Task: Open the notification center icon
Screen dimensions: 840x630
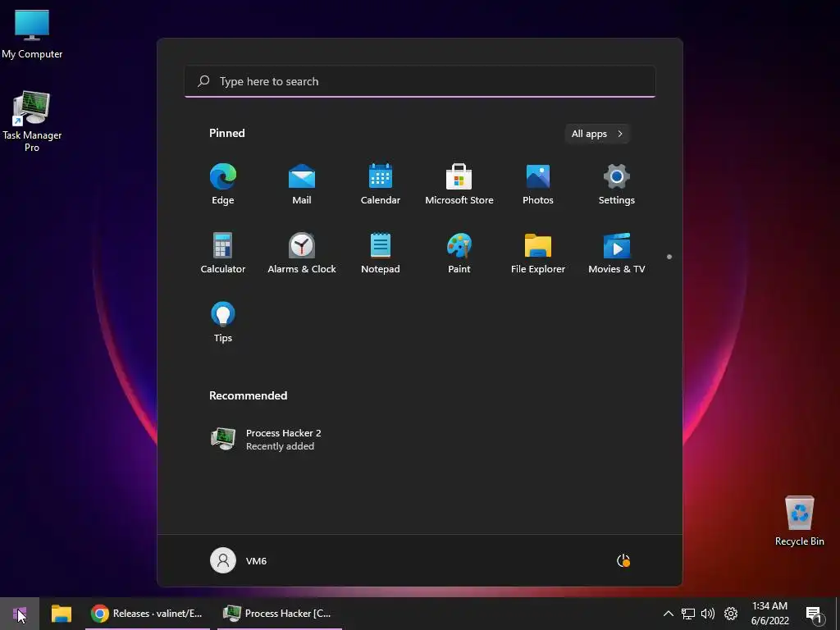Action: [x=815, y=614]
